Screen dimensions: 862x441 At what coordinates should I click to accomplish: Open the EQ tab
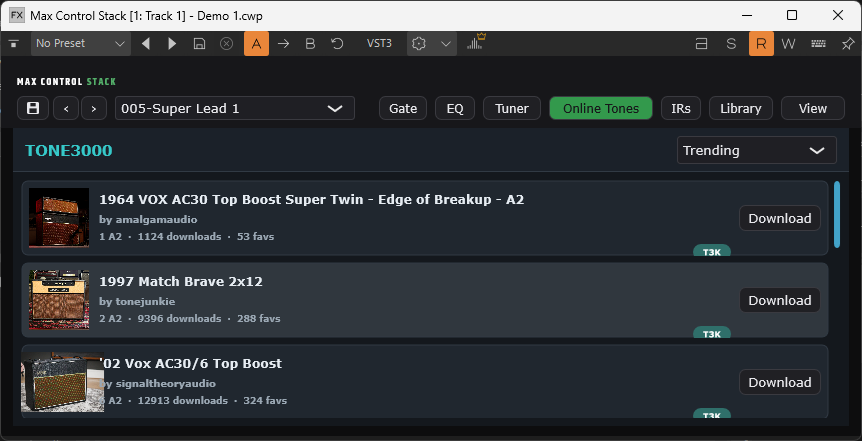click(x=455, y=108)
